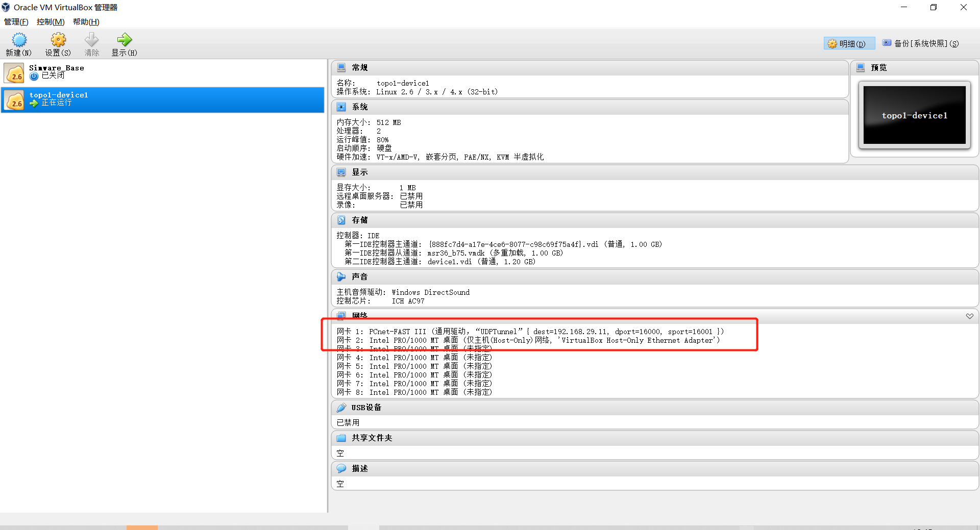The width and height of the screenshot is (980, 530).
Task: Click the topo1-device1 preview thumbnail
Action: (x=914, y=115)
